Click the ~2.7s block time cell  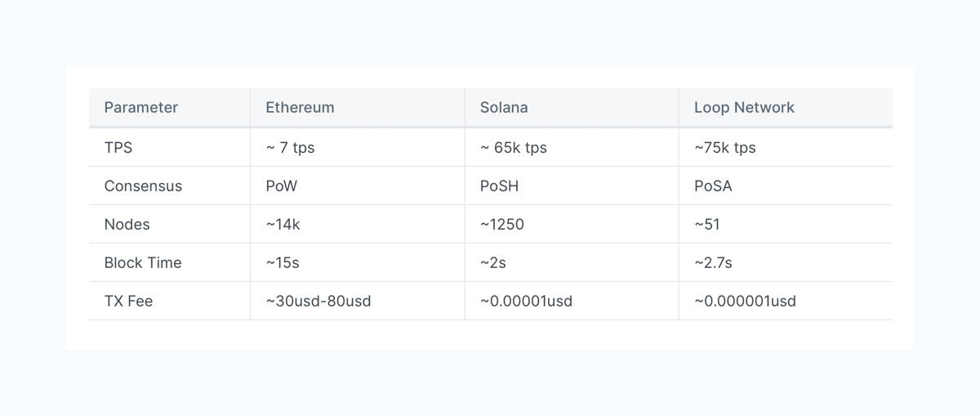click(x=713, y=263)
